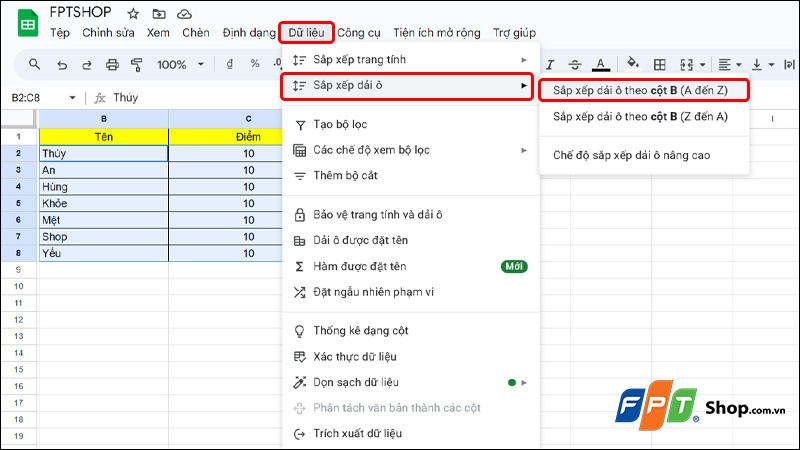
Task: Open the Xem menu
Action: point(158,33)
